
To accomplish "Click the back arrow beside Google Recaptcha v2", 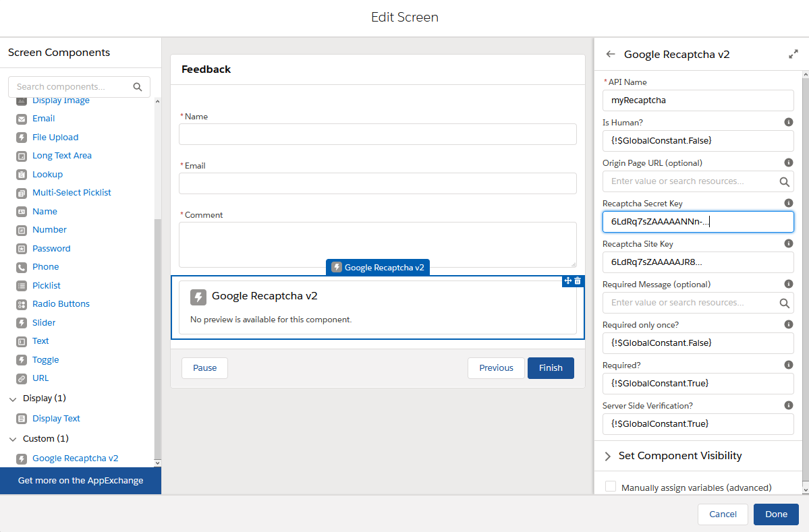I will [611, 54].
